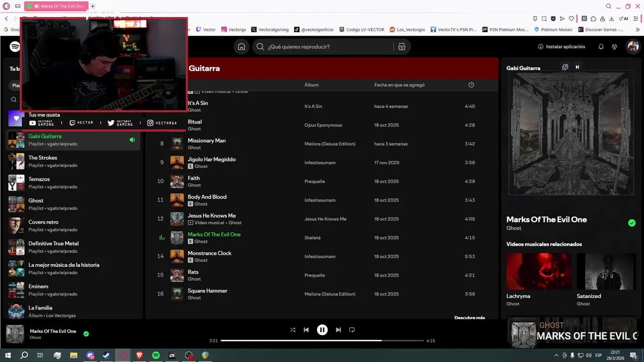Image resolution: width=644 pixels, height=362 pixels.
Task: Click the magnifier icon in Spotify search
Action: [x=260, y=47]
